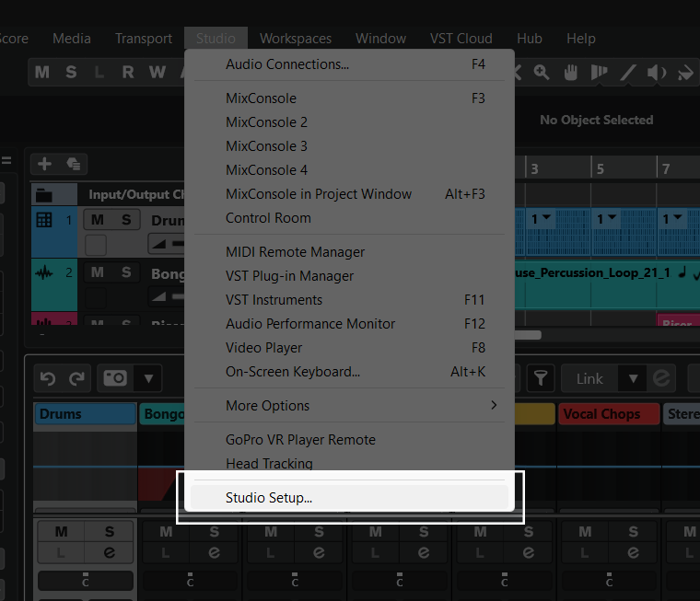
Task: Open the Transport menu
Action: coord(144,39)
